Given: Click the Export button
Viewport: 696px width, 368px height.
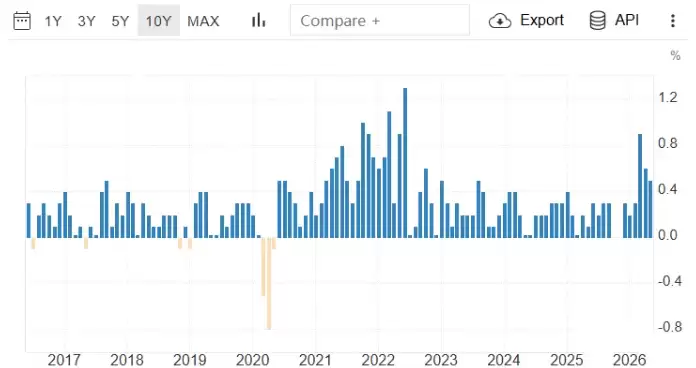Looking at the screenshot, I should tap(526, 20).
